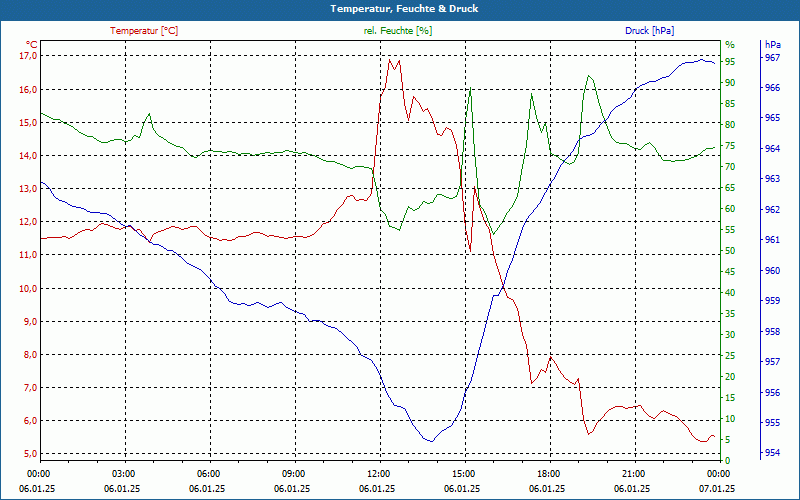Pick the 13,0 temperature axis tick label

29,189
